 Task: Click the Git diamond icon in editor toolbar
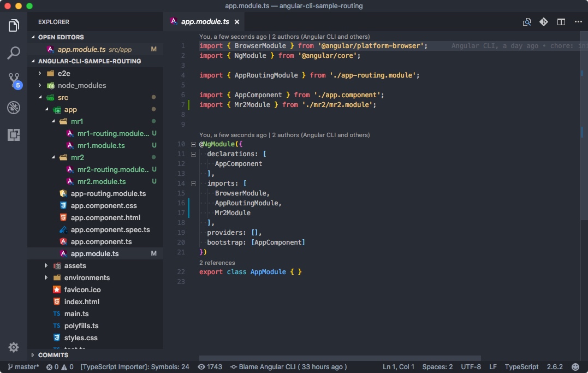pos(543,22)
